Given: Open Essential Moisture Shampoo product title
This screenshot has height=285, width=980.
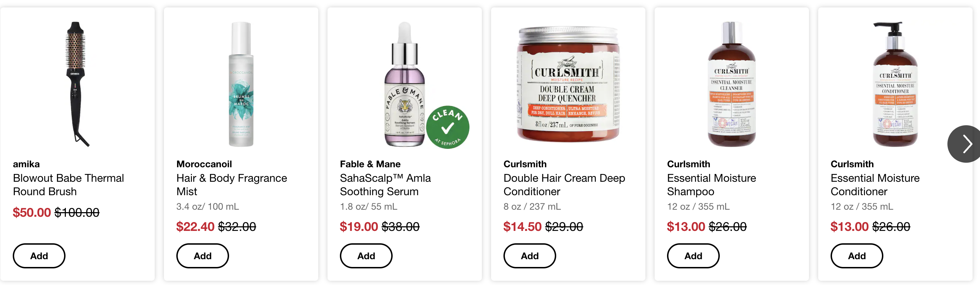Looking at the screenshot, I should click(x=711, y=185).
